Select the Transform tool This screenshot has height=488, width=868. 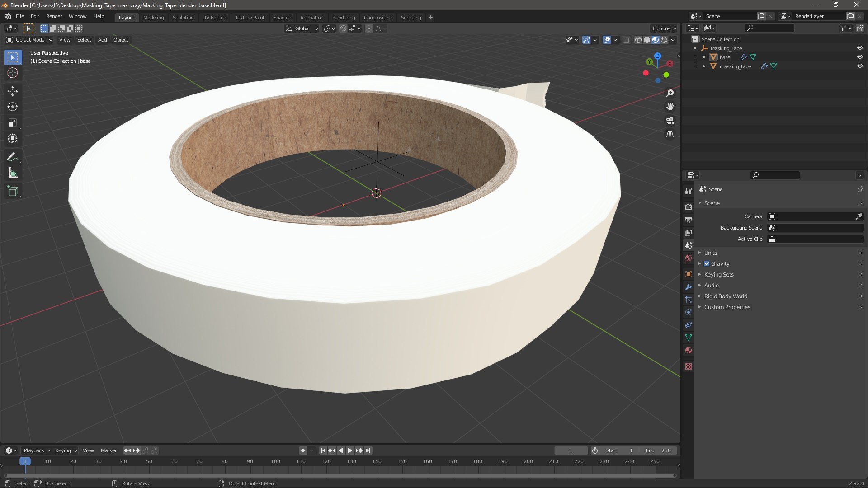click(13, 138)
